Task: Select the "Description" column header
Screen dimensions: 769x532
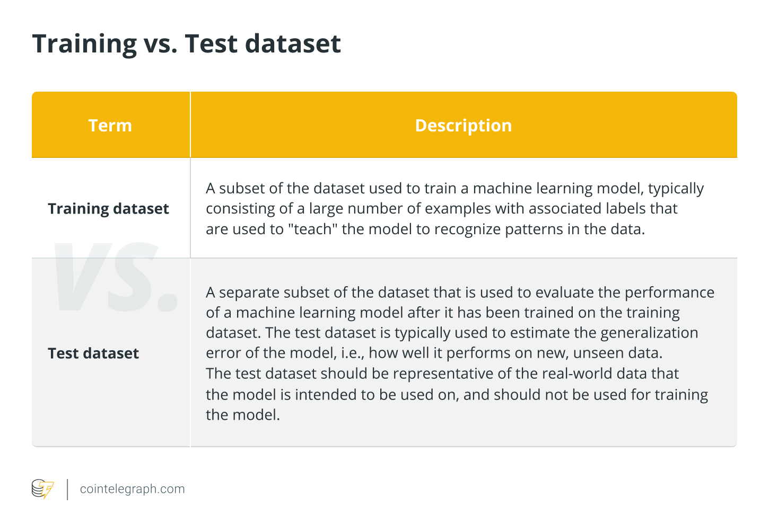Action: point(463,126)
